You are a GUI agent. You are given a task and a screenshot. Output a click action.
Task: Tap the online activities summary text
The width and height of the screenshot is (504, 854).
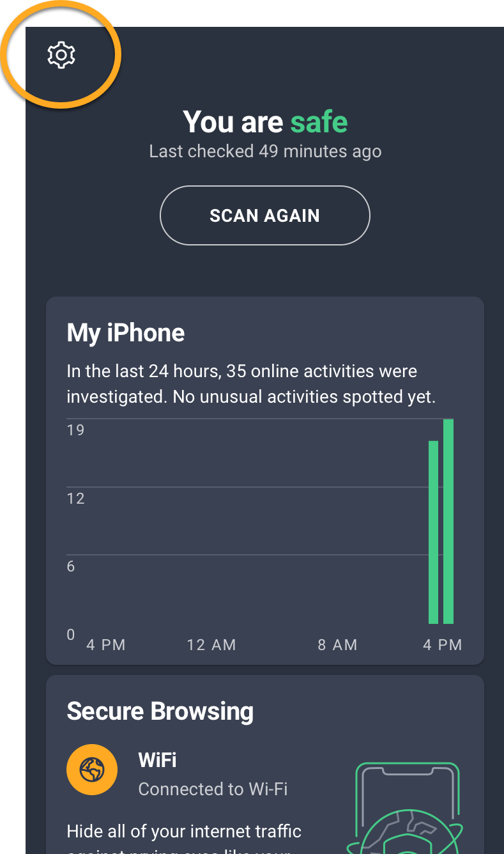pos(251,384)
